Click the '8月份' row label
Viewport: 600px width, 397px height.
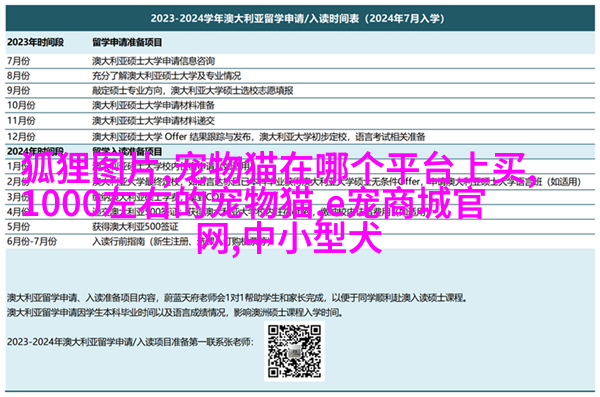pyautogui.click(x=18, y=76)
